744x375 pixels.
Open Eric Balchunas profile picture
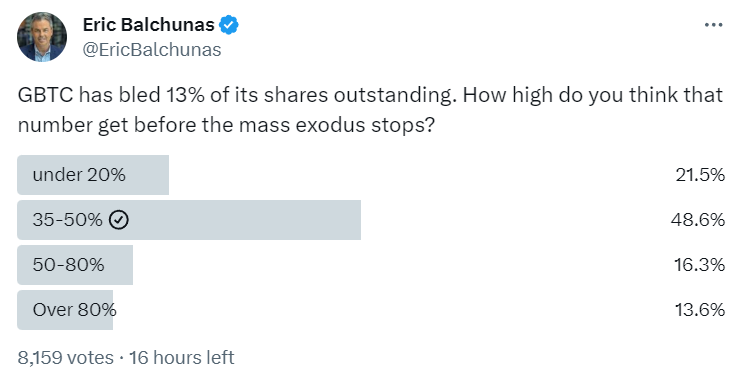42,37
